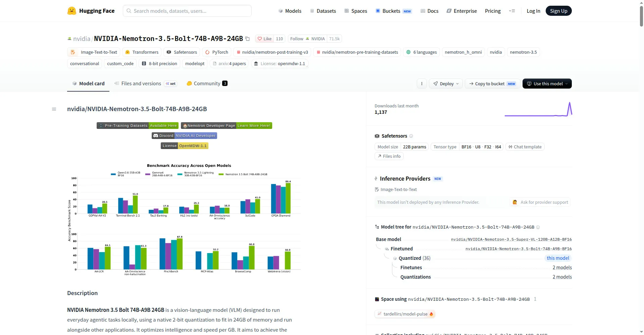
Task: Follow NVIDIA with the Follow button
Action: (307, 39)
